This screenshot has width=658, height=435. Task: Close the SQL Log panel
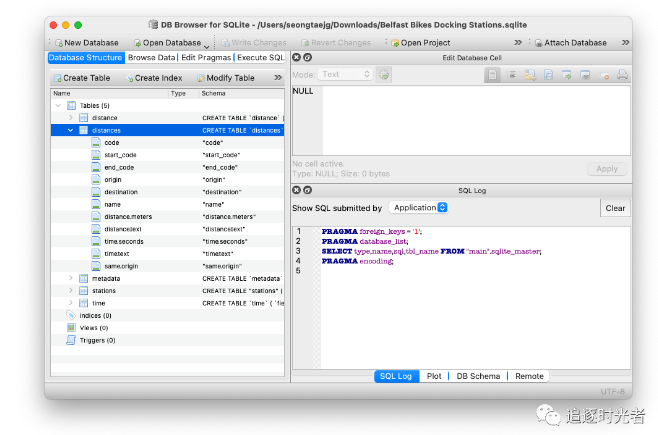pyautogui.click(x=296, y=190)
